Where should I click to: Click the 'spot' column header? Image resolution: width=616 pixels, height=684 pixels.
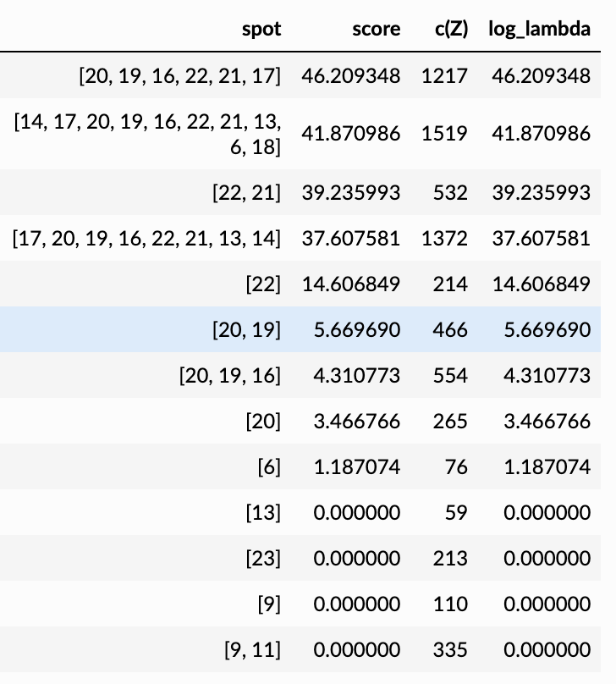261,30
